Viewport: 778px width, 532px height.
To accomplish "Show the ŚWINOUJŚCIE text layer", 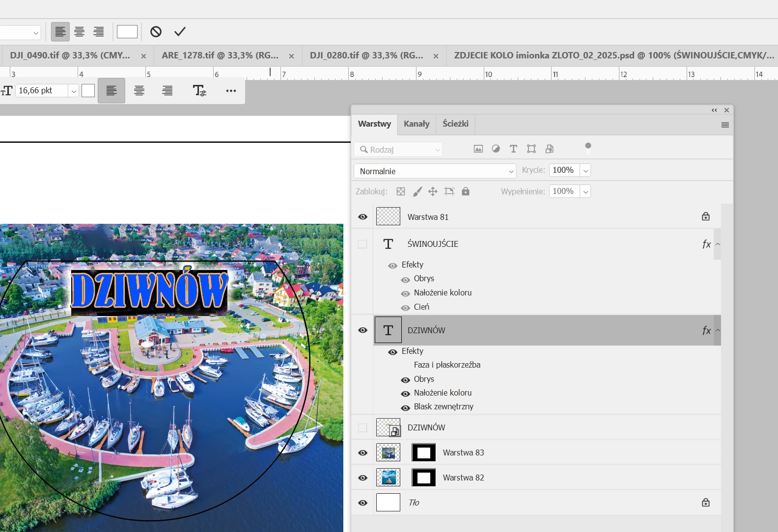I will point(362,244).
